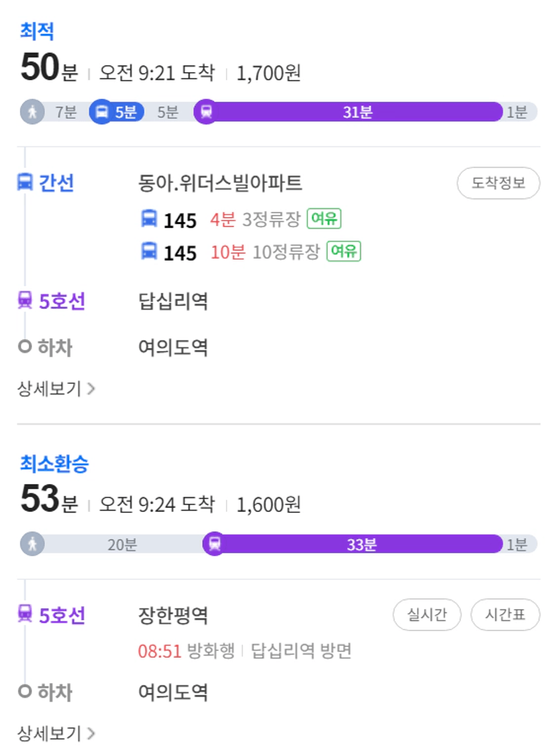Open 도착정보 for 동아.위더스빌아파트 stop
This screenshot has height=756, width=553.
498,182
